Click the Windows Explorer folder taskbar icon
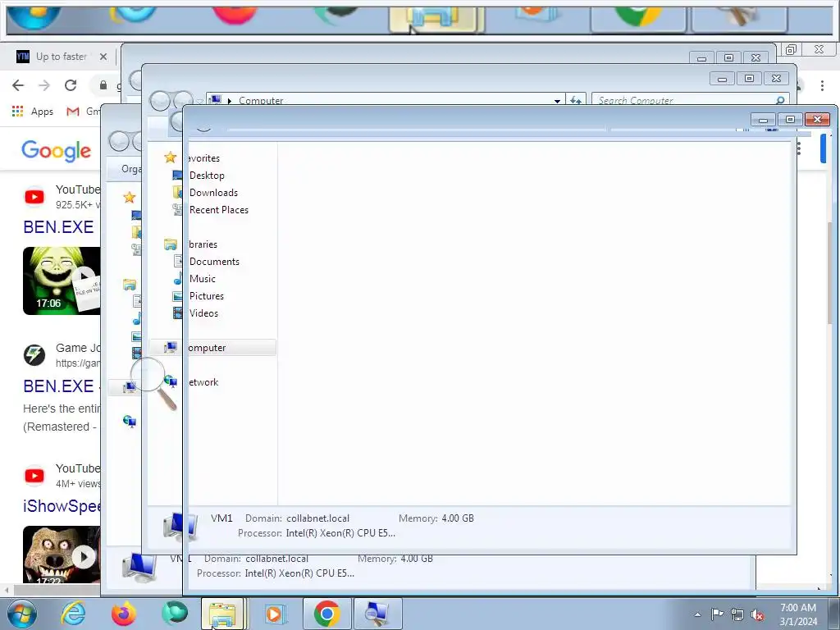This screenshot has height=630, width=840. [x=222, y=614]
